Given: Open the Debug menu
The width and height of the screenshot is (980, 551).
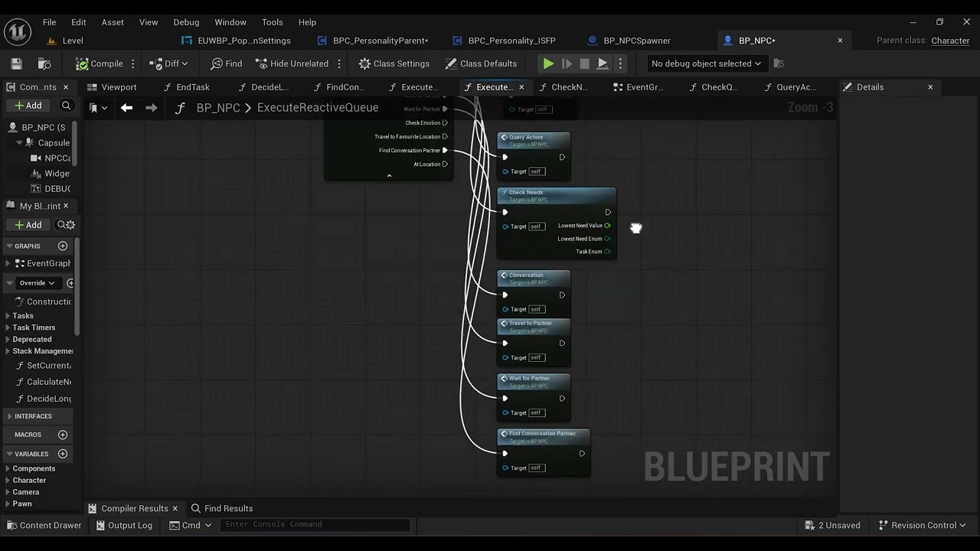Looking at the screenshot, I should (x=186, y=22).
